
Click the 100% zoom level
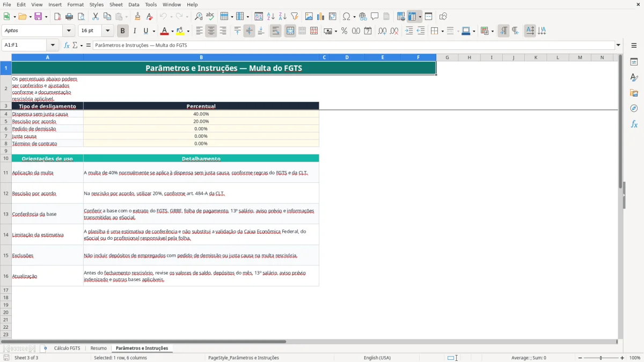[635, 358]
